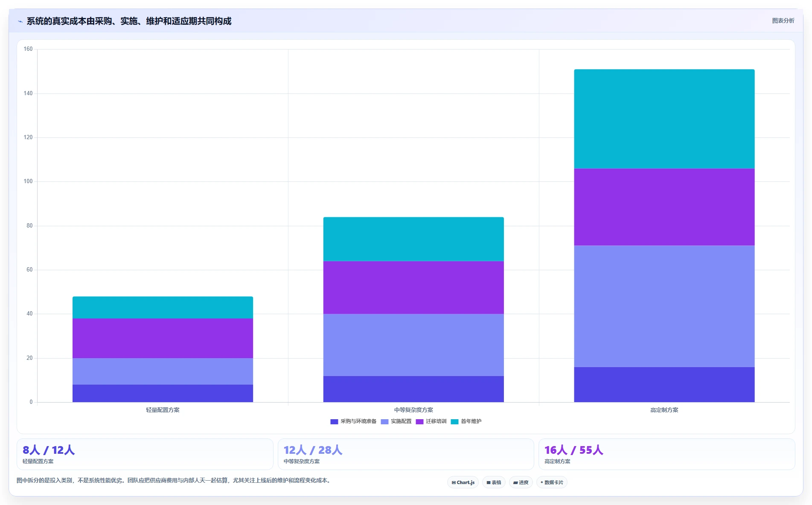Click the 高定制方案 x-axis label
This screenshot has width=812, height=505.
(x=664, y=410)
